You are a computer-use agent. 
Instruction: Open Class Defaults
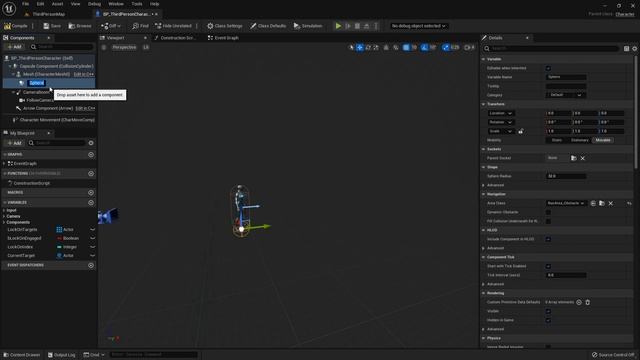[268, 26]
